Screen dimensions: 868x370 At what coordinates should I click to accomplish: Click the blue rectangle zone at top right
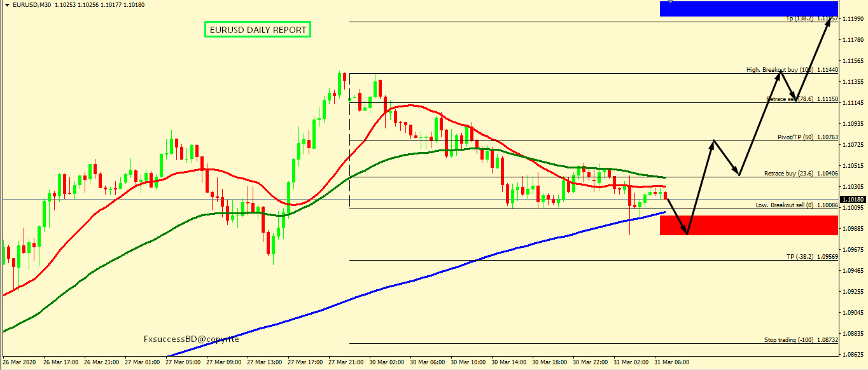(x=748, y=8)
